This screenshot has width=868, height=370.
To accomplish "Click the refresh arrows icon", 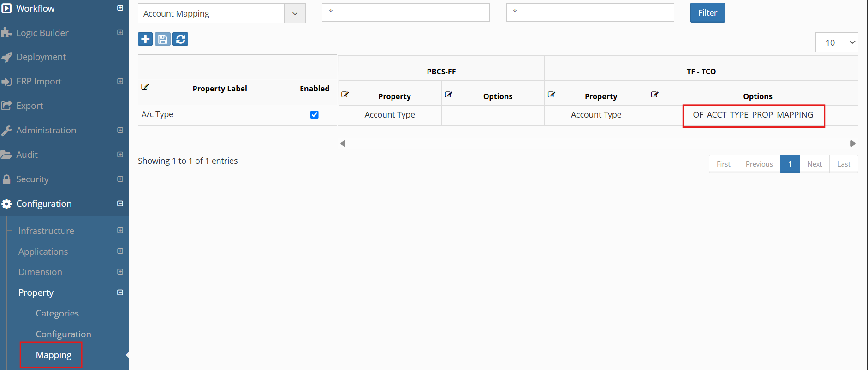I will click(180, 39).
